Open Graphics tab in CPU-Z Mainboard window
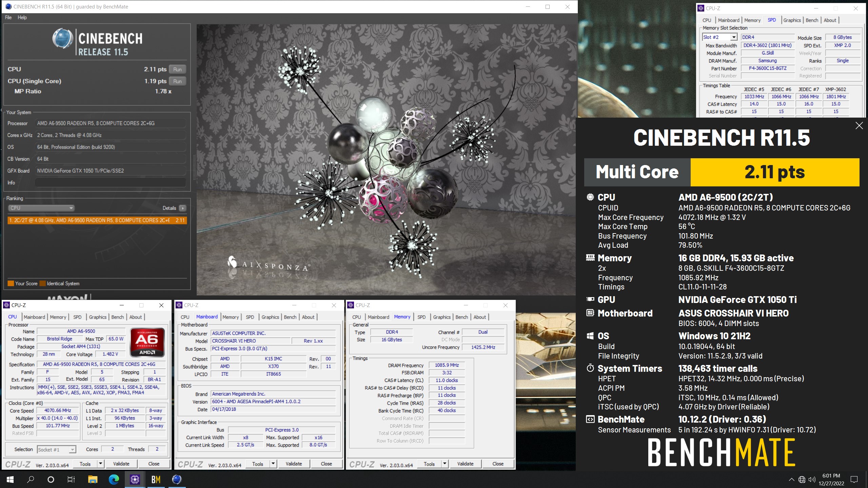The height and width of the screenshot is (488, 868). (270, 317)
